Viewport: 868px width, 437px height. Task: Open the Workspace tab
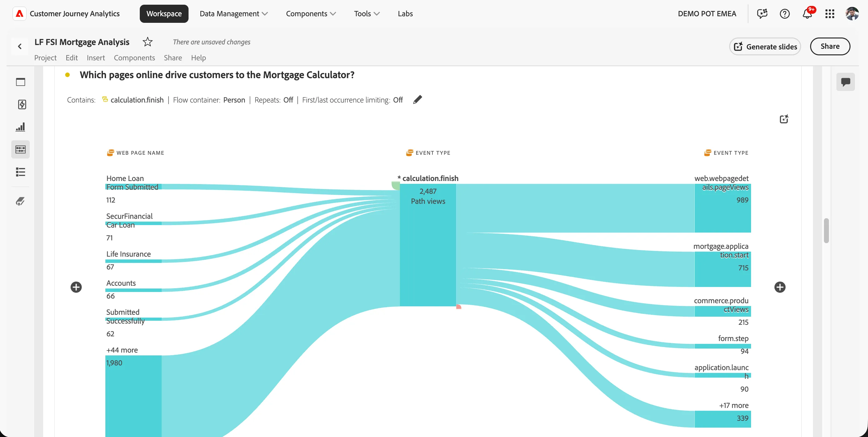(x=164, y=13)
